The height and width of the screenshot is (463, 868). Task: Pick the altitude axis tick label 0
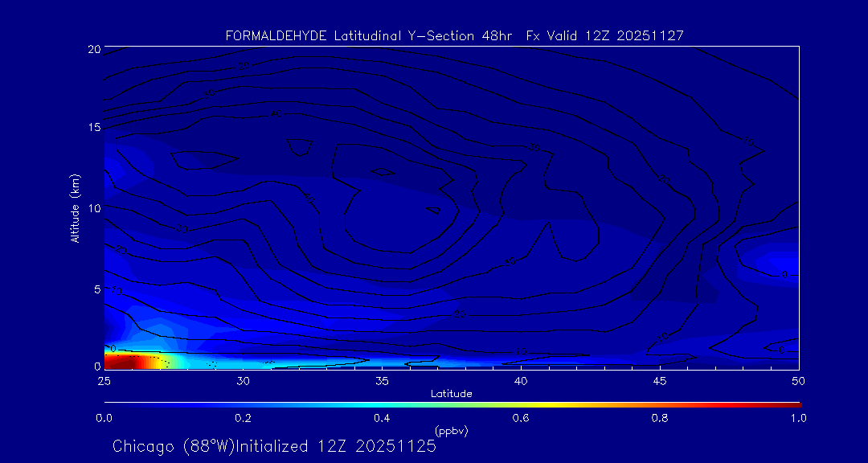[x=97, y=366]
